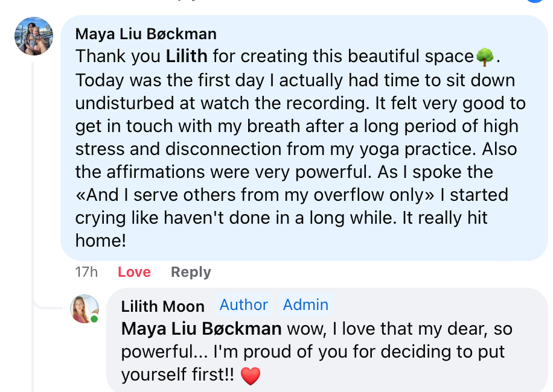This screenshot has height=392, width=553.
Task: Reply to Maya Liu Bøckman's comment
Action: coord(191,272)
